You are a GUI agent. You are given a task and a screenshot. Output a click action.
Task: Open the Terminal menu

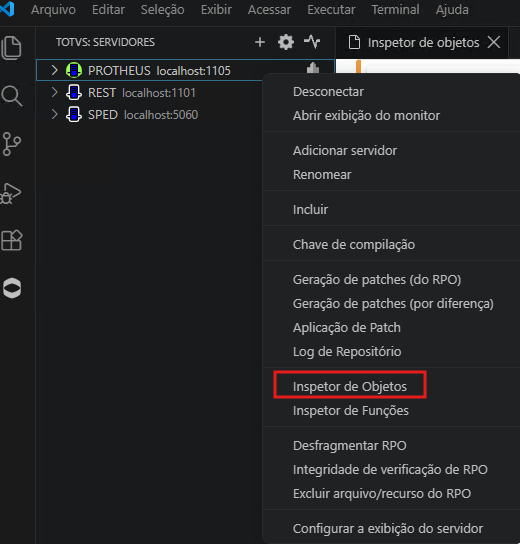tap(395, 10)
